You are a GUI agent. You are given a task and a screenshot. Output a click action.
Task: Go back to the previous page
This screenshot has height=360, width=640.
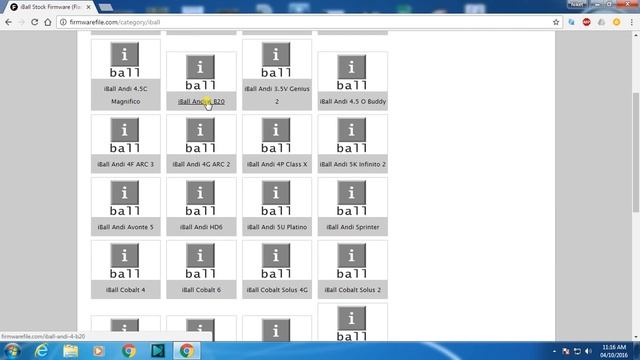point(9,22)
